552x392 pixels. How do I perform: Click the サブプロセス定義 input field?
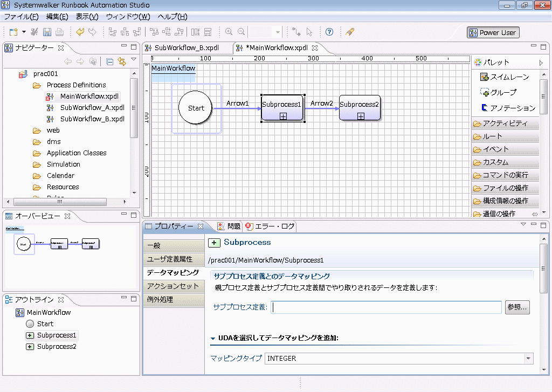click(386, 307)
